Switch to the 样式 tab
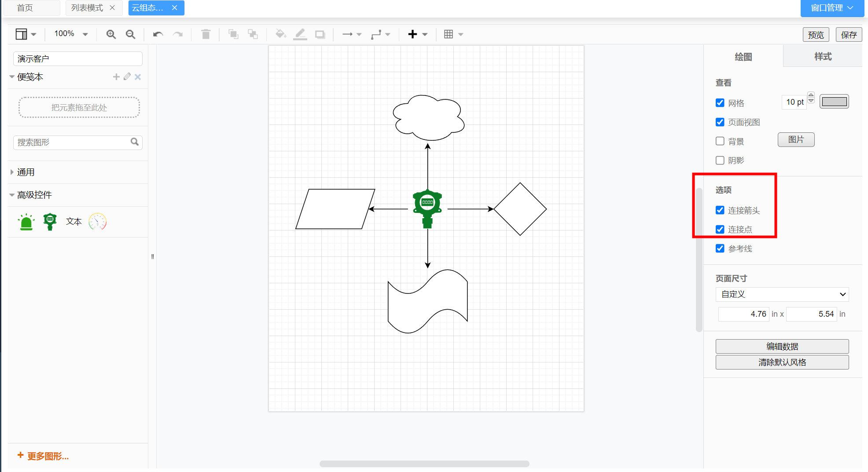Image resolution: width=868 pixels, height=472 pixels. point(822,57)
